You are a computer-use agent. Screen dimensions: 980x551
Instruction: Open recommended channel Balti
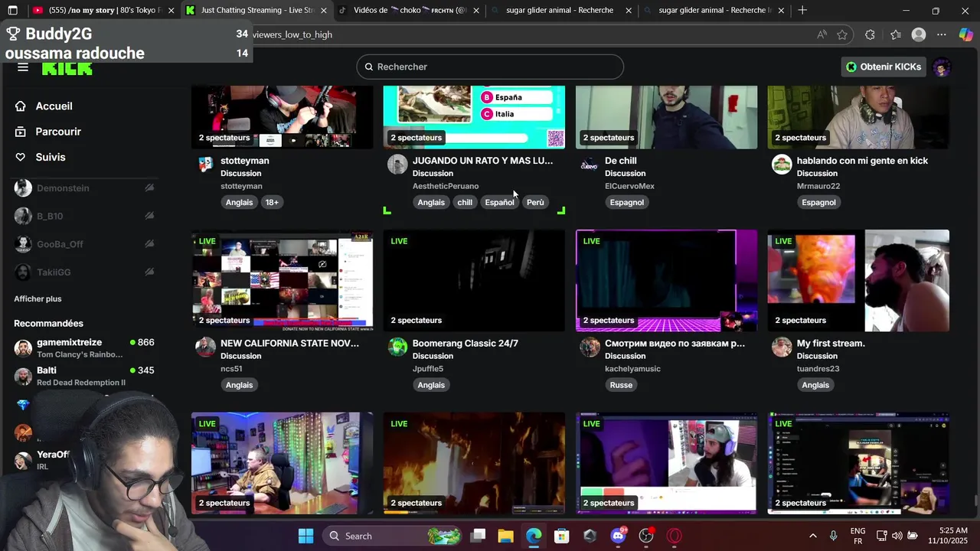pos(84,376)
